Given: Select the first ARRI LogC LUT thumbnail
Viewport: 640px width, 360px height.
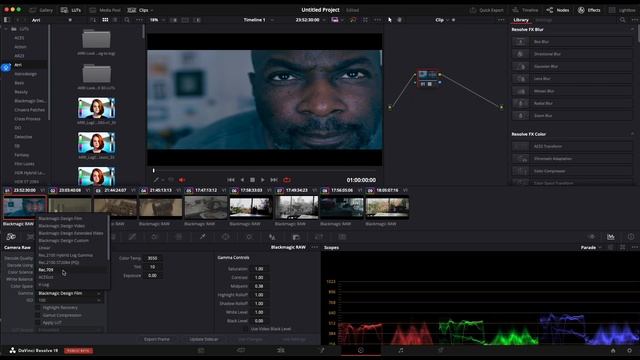Looking at the screenshot, I should pos(96,108).
